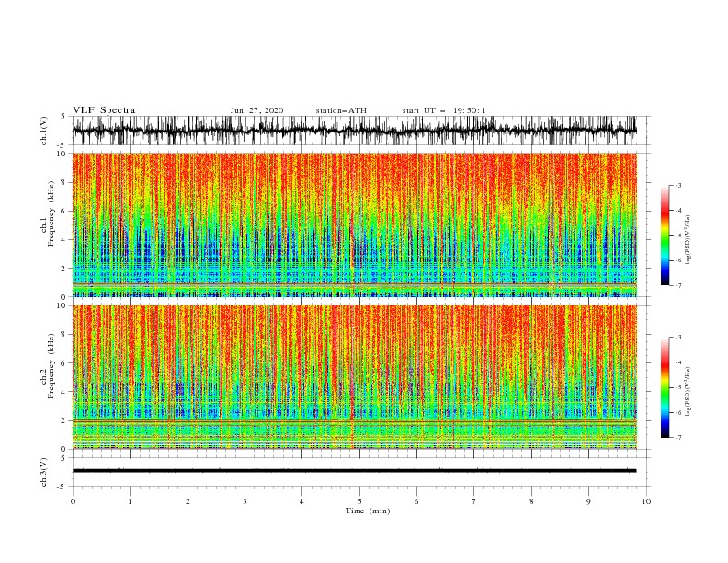Click time axis tick label "6"
728x563 pixels.
pyautogui.click(x=417, y=501)
